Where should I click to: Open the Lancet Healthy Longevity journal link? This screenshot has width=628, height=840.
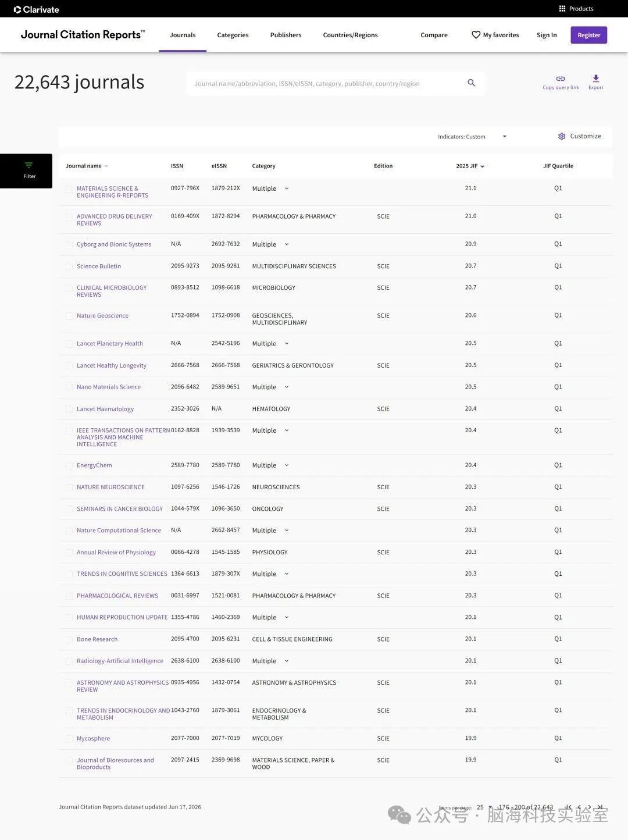pos(112,366)
